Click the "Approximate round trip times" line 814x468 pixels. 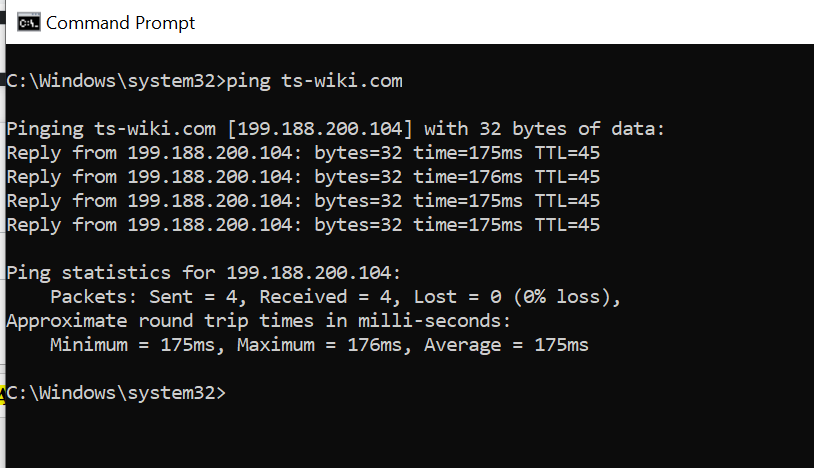click(x=259, y=321)
